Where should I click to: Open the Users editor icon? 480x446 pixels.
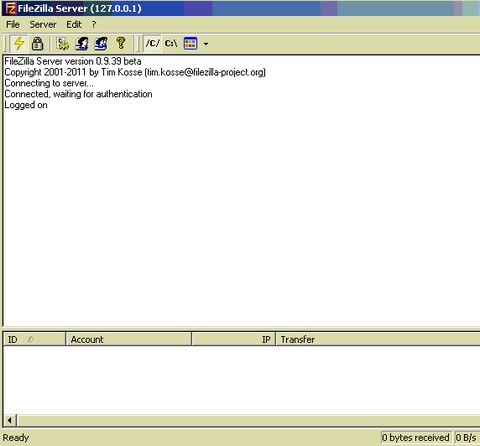[x=82, y=44]
